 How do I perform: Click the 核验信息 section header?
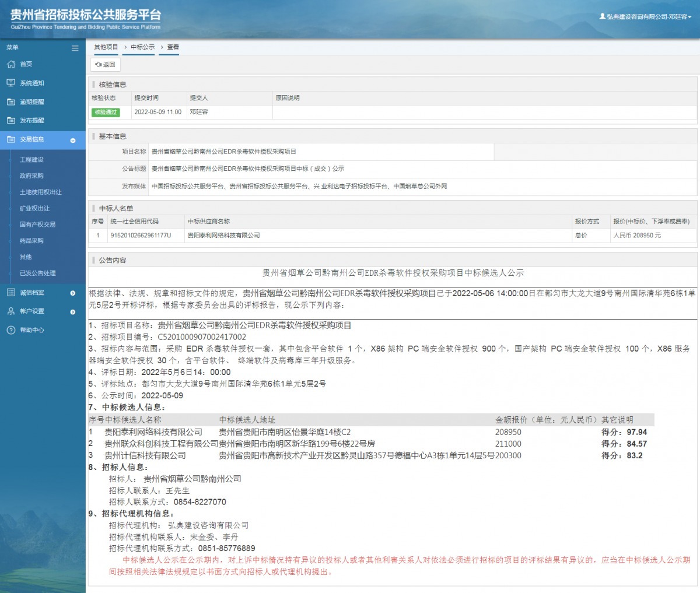click(113, 85)
